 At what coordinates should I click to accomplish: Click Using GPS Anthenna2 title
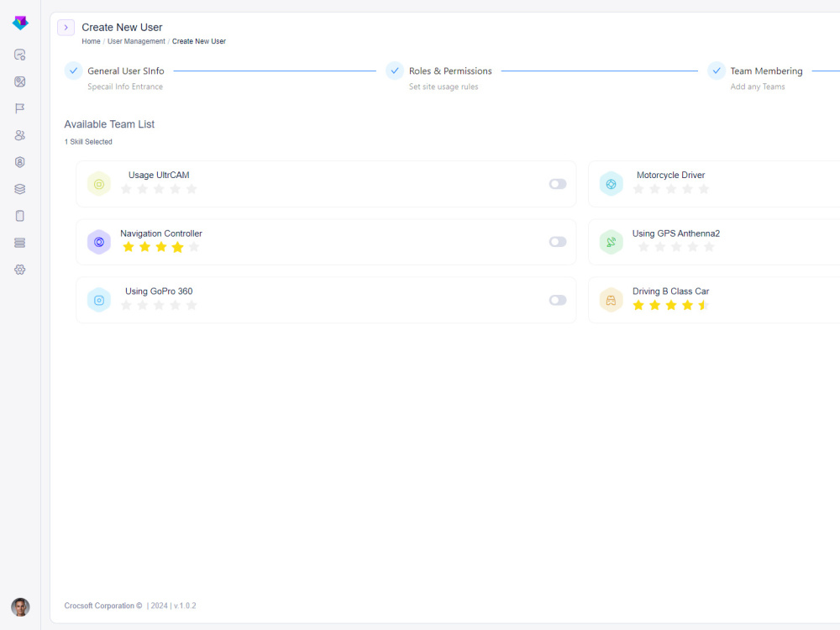[x=676, y=234]
